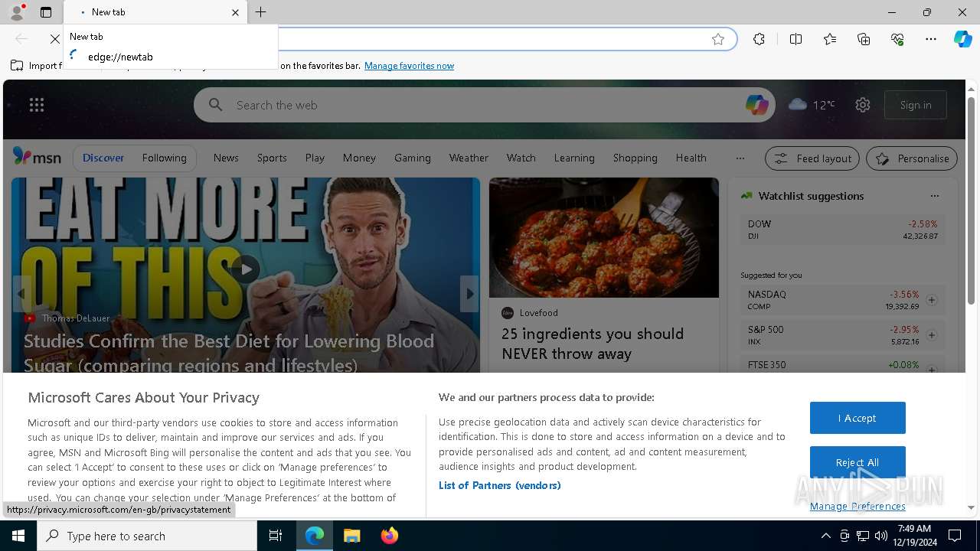Open the FTSE 350 stock row
The width and height of the screenshot is (980, 551).
(x=842, y=366)
